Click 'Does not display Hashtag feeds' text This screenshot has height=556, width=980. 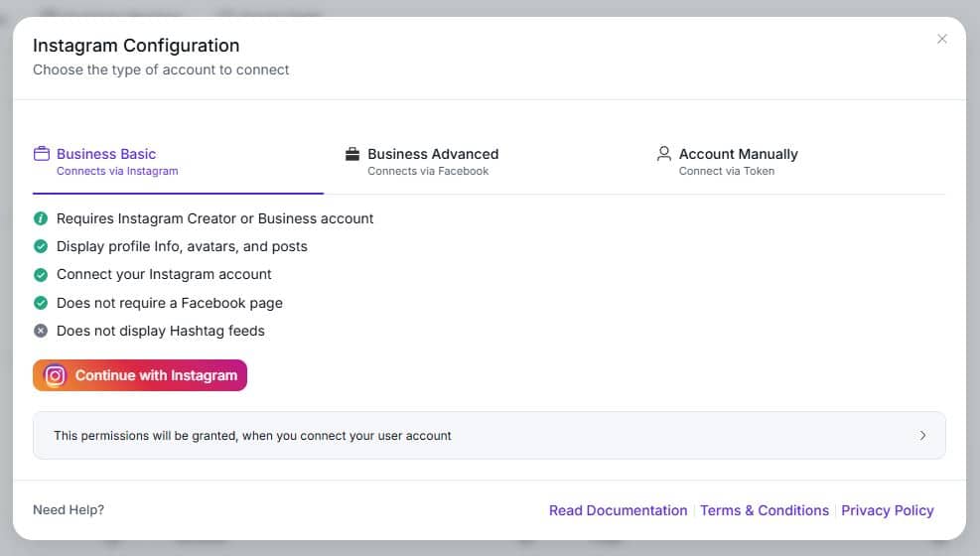pos(161,331)
